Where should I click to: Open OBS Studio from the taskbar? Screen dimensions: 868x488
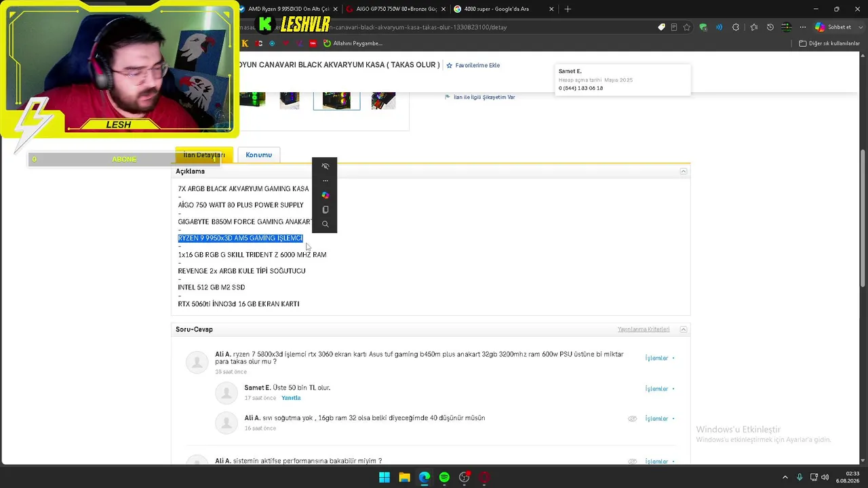pyautogui.click(x=465, y=477)
